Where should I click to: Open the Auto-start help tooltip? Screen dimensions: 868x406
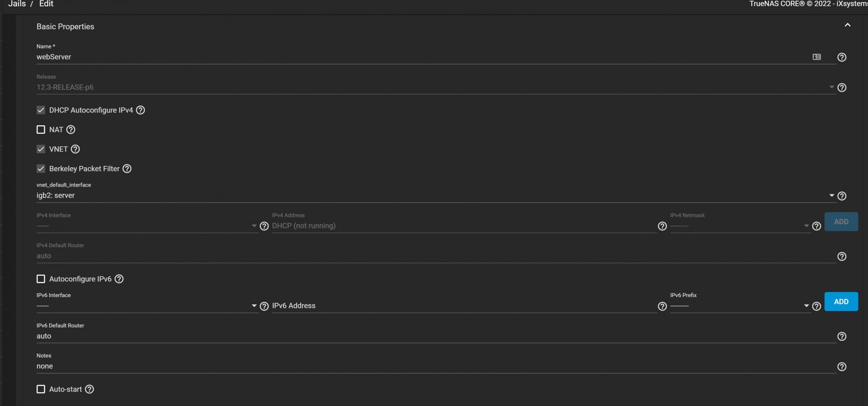[90, 389]
